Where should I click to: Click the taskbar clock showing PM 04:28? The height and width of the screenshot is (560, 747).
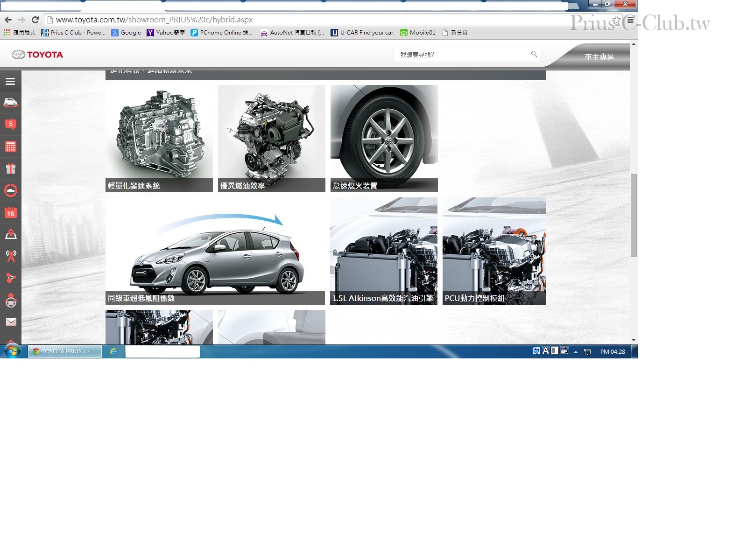pos(613,352)
